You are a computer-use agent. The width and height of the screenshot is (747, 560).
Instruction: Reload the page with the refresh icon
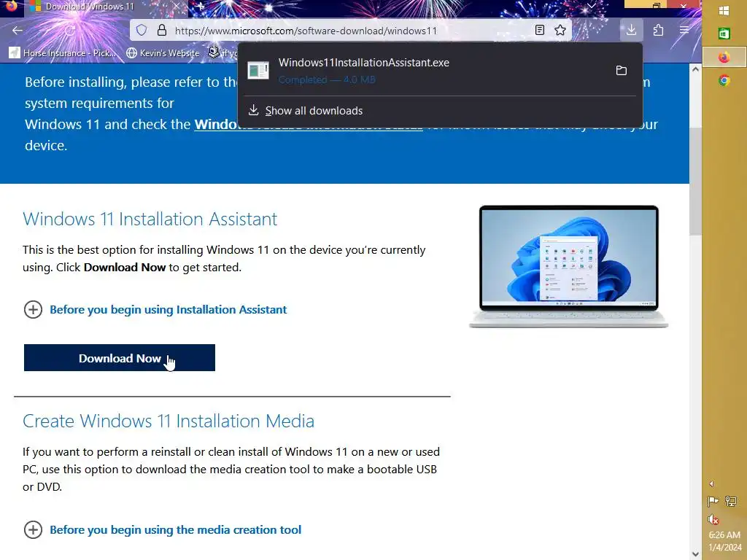click(69, 31)
